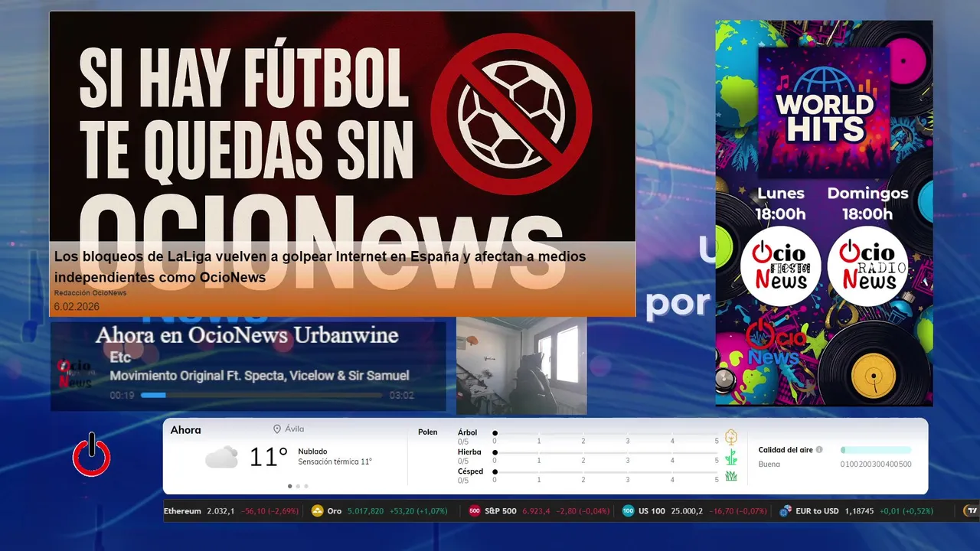Click the gold Oro ticker icon
The height and width of the screenshot is (551, 980).
click(318, 511)
